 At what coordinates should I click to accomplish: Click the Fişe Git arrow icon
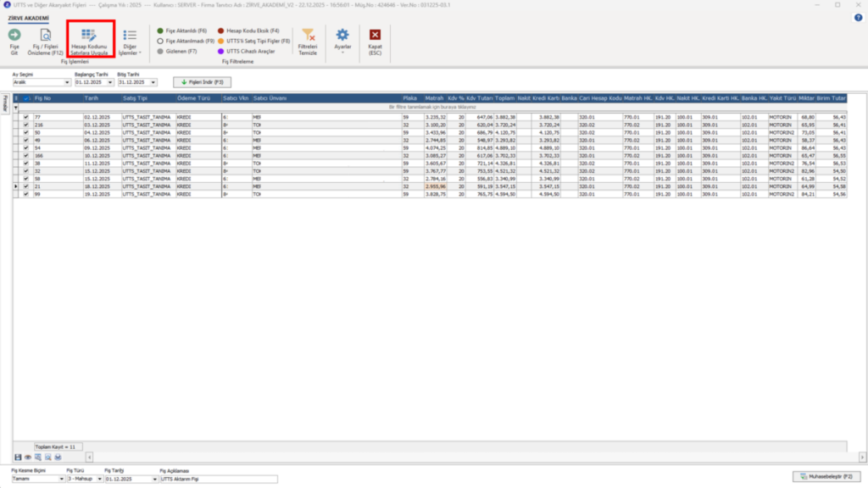pos(14,36)
